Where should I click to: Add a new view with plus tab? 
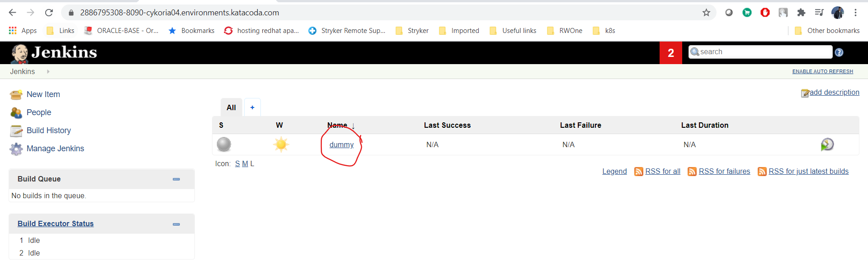pyautogui.click(x=252, y=107)
